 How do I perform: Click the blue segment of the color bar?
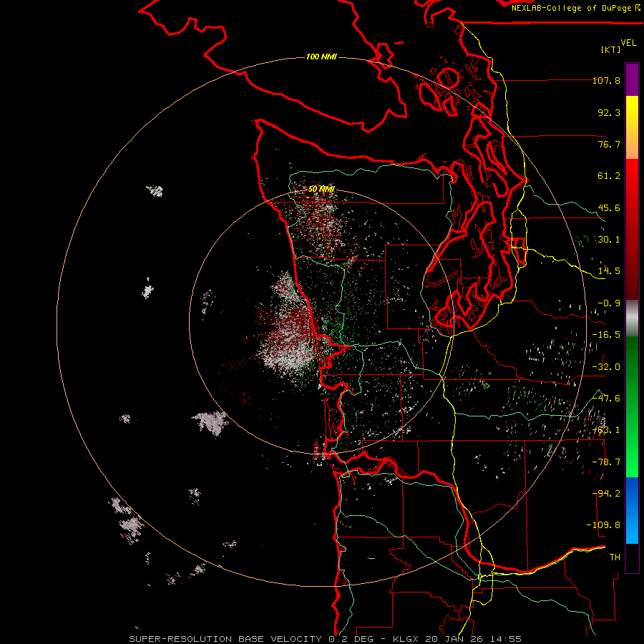pyautogui.click(x=632, y=510)
